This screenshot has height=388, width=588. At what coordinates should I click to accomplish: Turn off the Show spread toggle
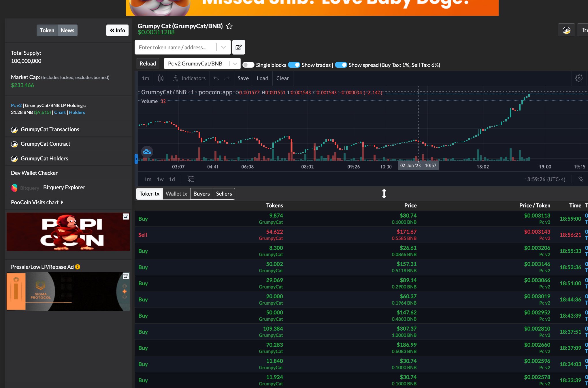tap(341, 65)
